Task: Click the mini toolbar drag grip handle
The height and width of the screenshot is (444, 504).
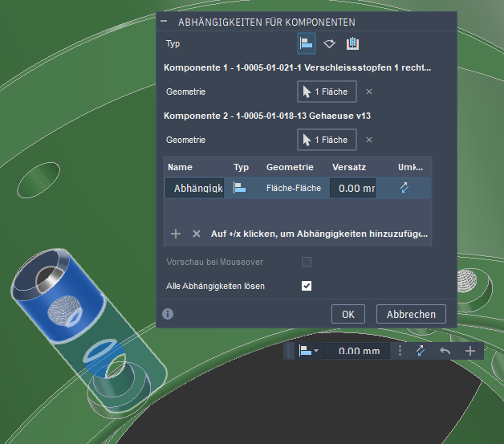Action: pyautogui.click(x=290, y=351)
